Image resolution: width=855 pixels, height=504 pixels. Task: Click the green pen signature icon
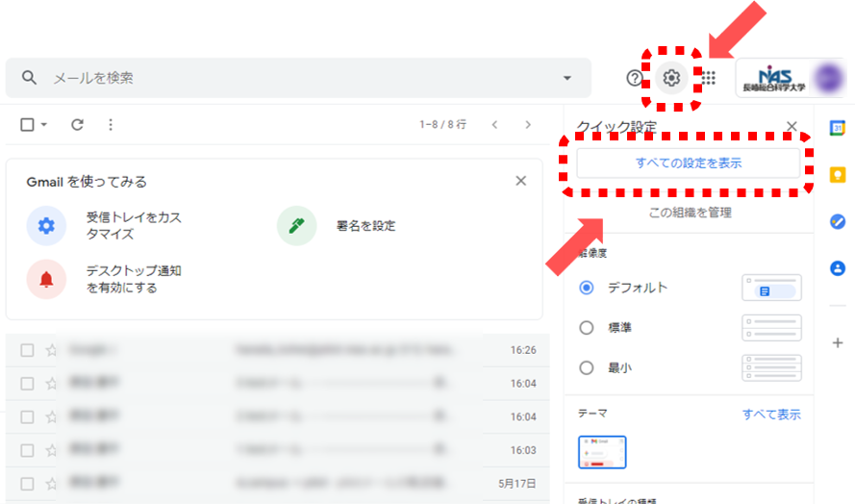tap(296, 225)
